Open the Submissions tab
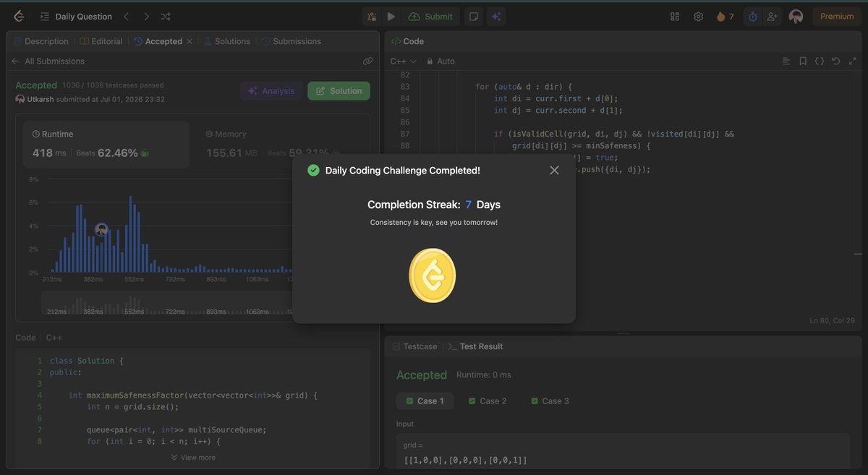This screenshot has height=475, width=868. click(291, 41)
